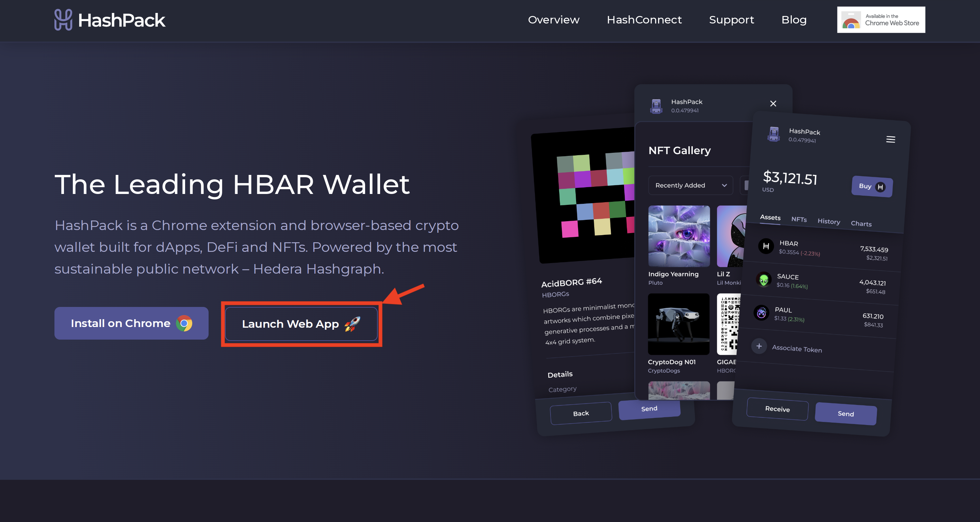The width and height of the screenshot is (980, 522).
Task: Click the hamburger menu icon in wallet card
Action: 890,139
